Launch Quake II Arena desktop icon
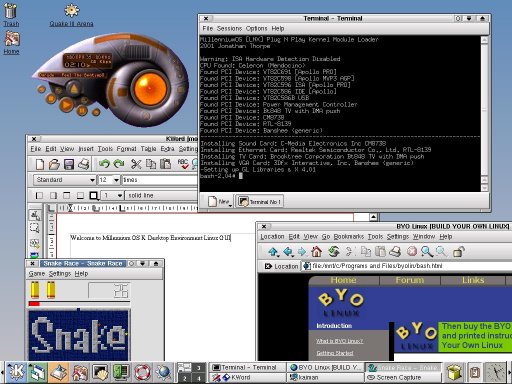This screenshot has width=512, height=384. 71,15
